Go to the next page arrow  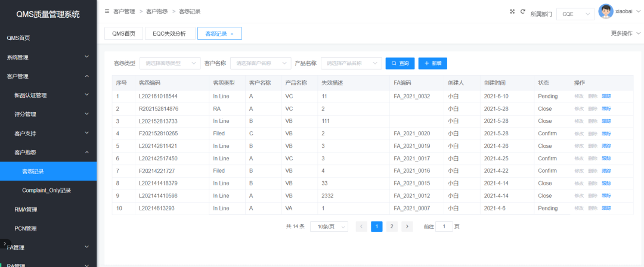(407, 226)
